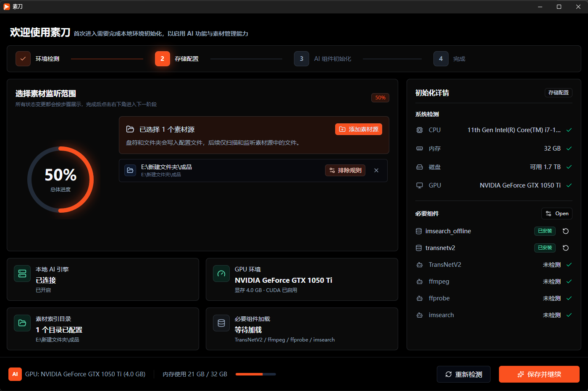Click 保存并继续 button

(x=539, y=374)
